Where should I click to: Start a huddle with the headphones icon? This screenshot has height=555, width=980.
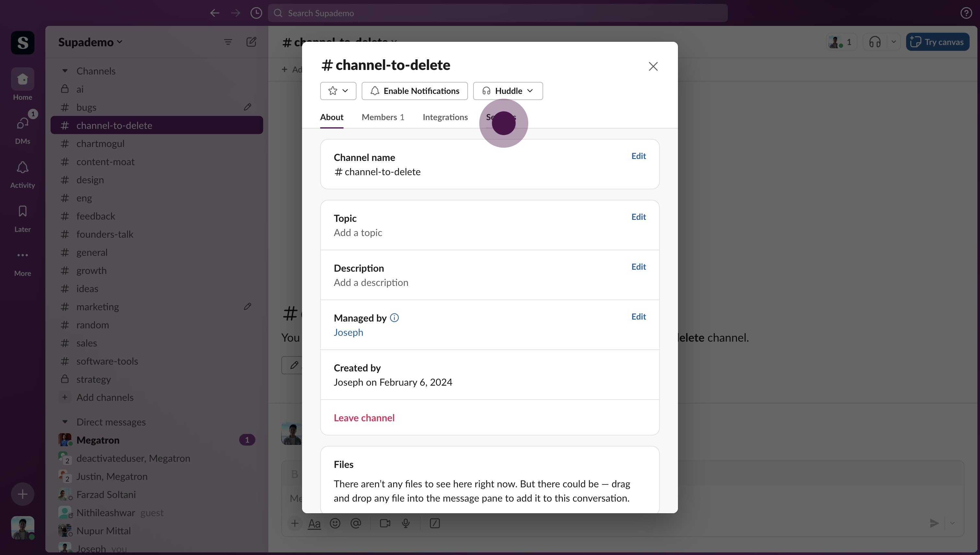(x=875, y=42)
